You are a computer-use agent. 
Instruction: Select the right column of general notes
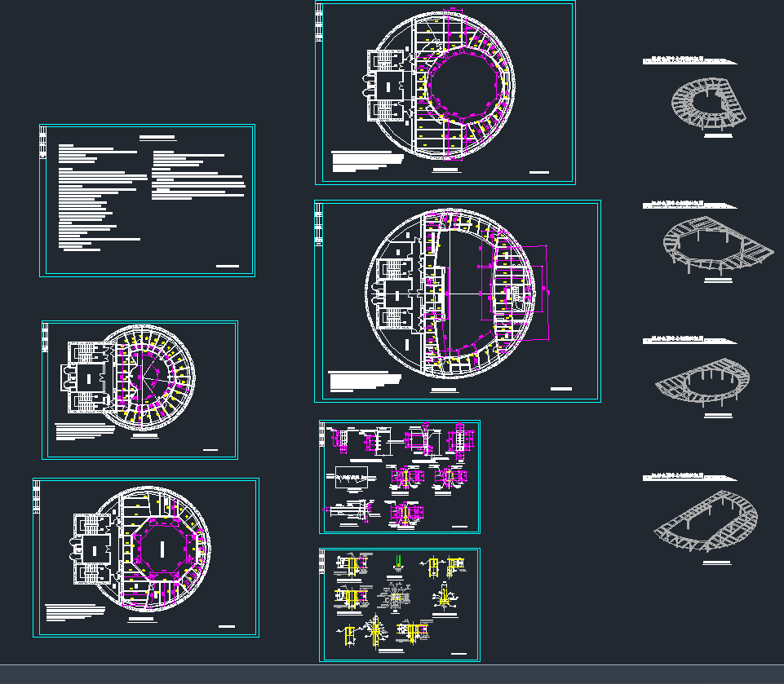(x=198, y=174)
